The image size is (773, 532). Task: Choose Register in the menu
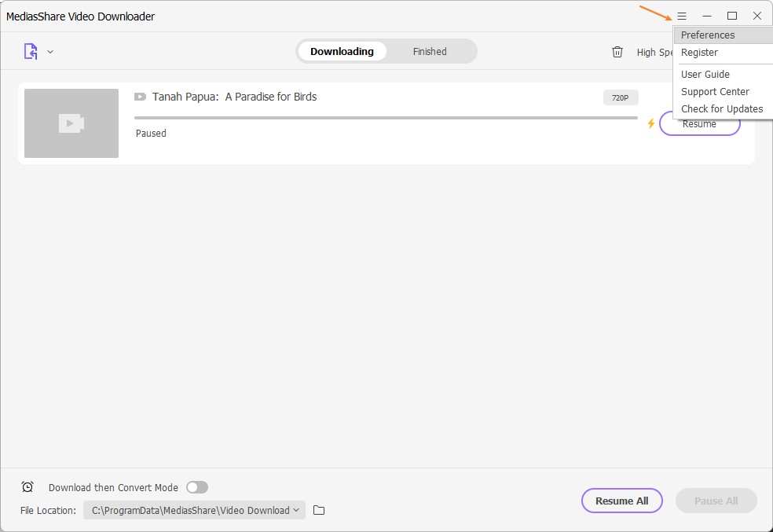[x=699, y=53]
